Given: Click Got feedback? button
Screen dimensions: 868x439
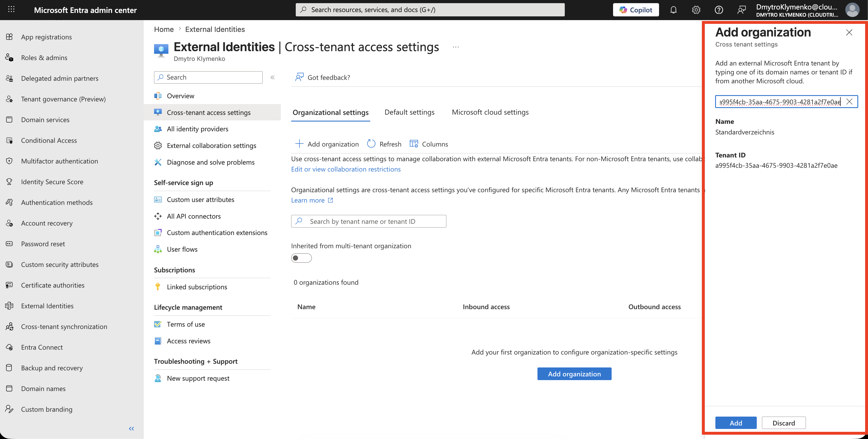Looking at the screenshot, I should 322,78.
